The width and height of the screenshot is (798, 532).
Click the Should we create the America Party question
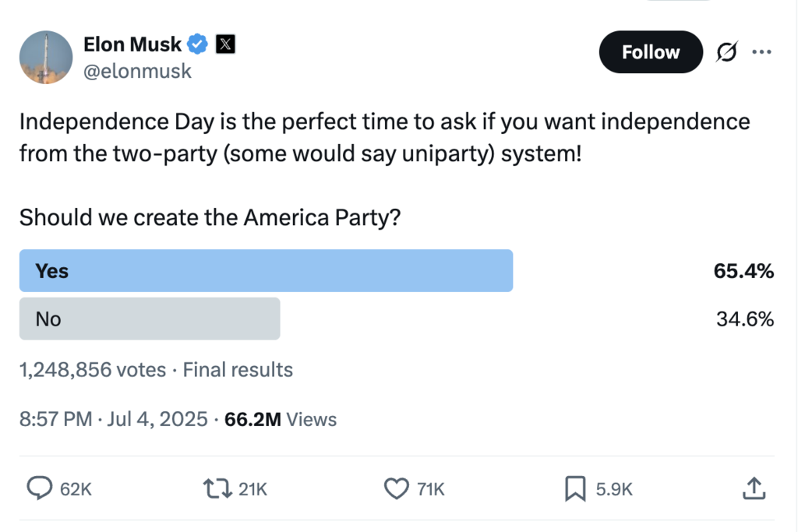click(x=210, y=217)
